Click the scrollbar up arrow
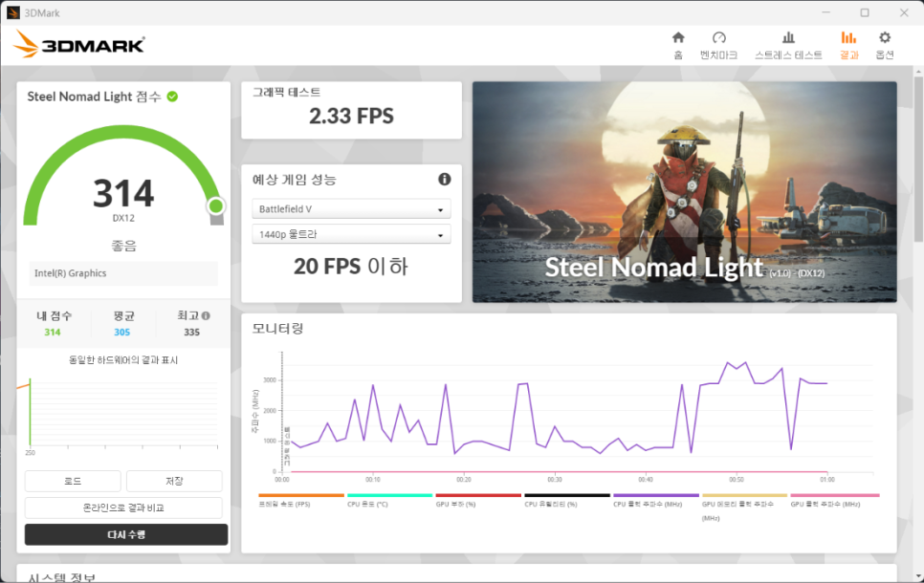924x583 pixels. click(918, 72)
